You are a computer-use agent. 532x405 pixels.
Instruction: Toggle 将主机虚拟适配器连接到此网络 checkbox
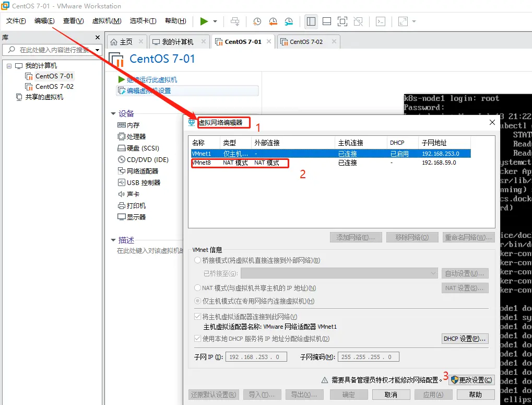click(x=197, y=317)
